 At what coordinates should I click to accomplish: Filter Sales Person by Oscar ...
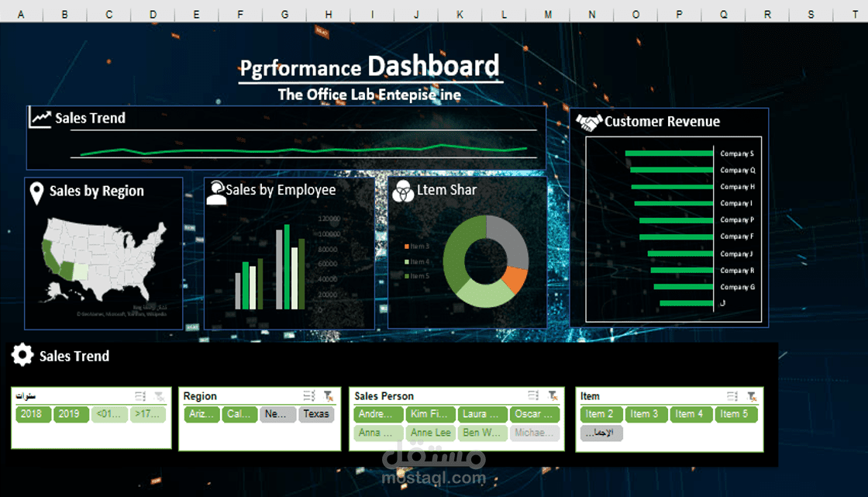(x=535, y=415)
